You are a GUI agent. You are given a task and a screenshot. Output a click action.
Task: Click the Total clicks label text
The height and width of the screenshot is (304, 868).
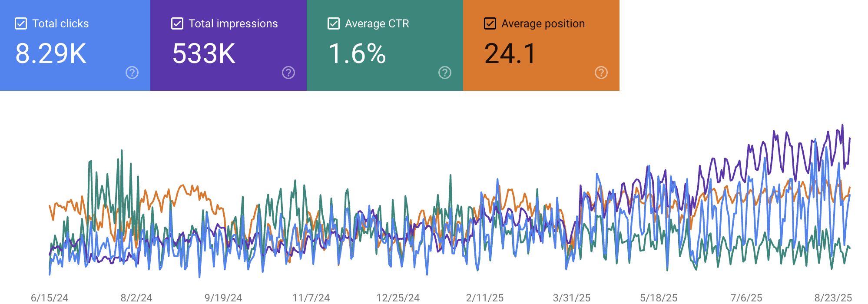click(60, 23)
